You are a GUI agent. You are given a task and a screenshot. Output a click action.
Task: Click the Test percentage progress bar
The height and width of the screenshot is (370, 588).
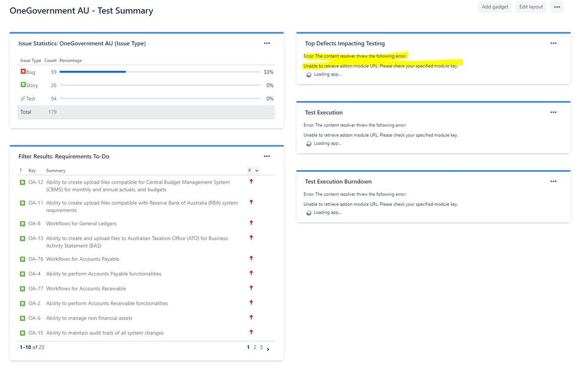tap(160, 99)
